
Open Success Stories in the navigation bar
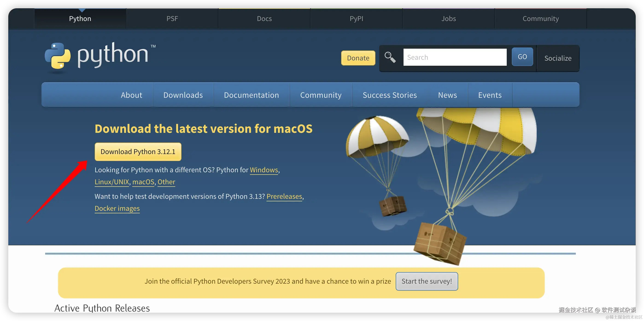pos(389,95)
